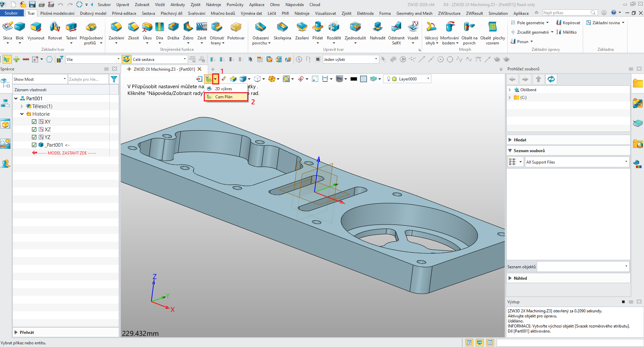
Task: Open the Sestava ribbon tab
Action: tap(148, 13)
